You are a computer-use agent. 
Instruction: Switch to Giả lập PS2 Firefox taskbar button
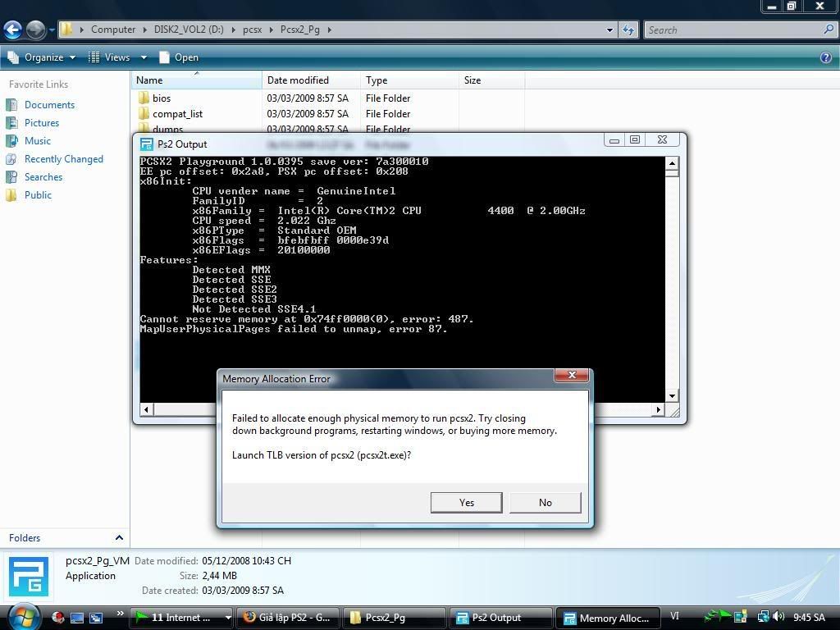click(288, 618)
